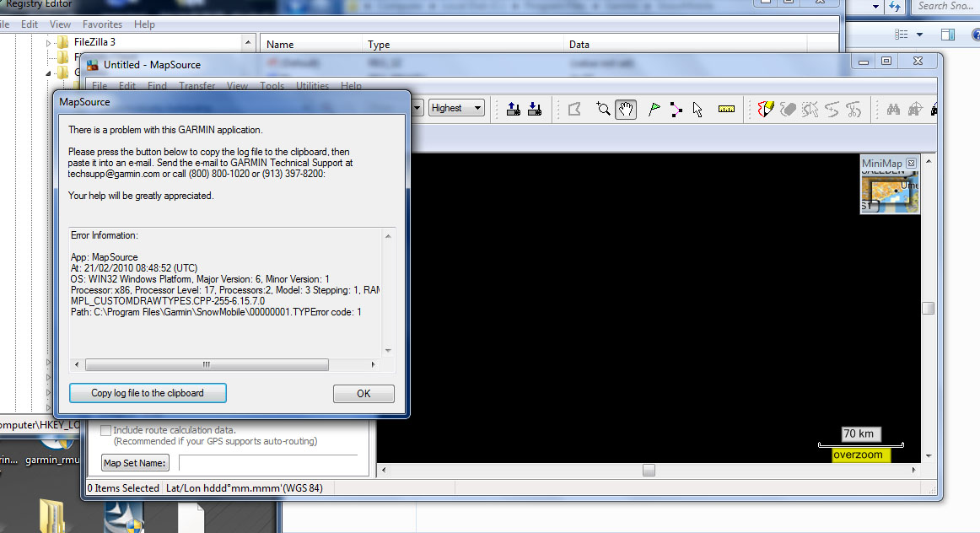Expand the FileZilla 3 registry key
Image resolution: width=980 pixels, height=533 pixels.
click(49, 42)
